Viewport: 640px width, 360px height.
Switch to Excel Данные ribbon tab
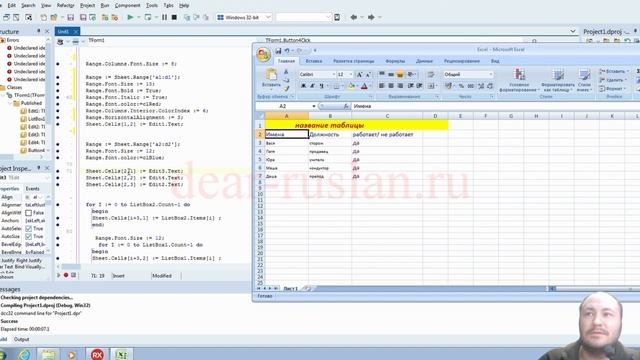424,61
